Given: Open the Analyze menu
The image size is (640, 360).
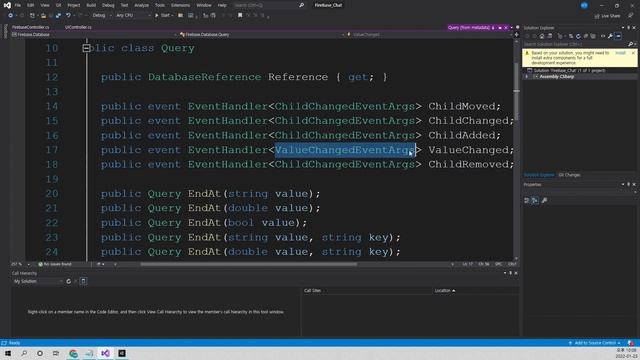Looking at the screenshot, I should tap(141, 5).
